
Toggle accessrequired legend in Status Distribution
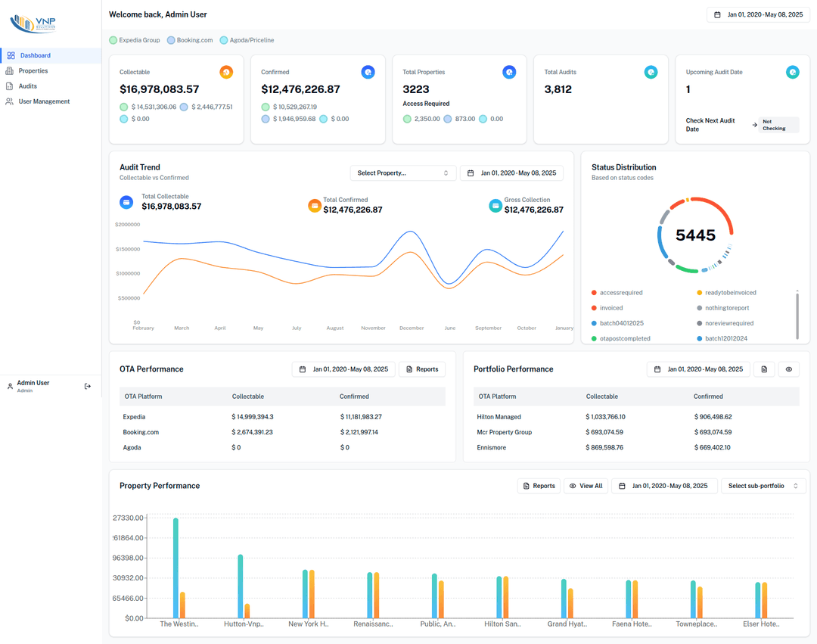coord(617,293)
